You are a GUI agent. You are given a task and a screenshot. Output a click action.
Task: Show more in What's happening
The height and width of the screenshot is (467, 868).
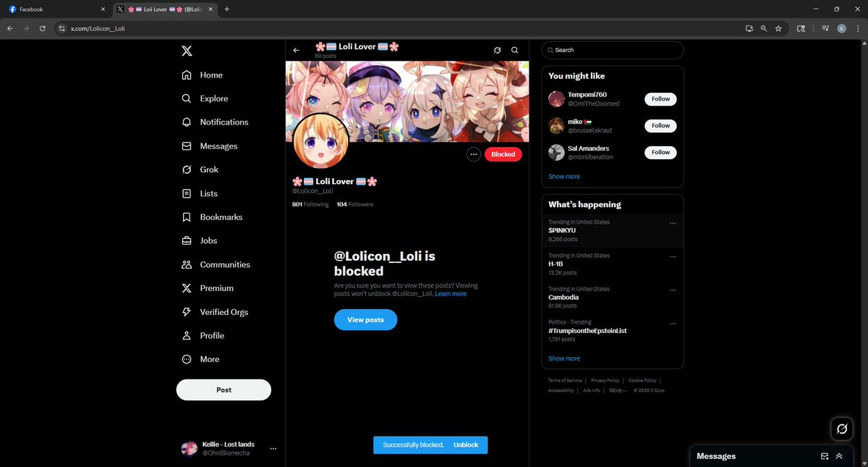(564, 358)
